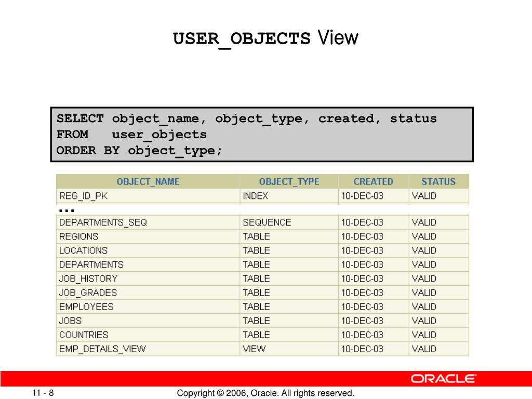Viewport: 532px width, 399px height.
Task: Click the VALID status in the REG_ID_PK row
Action: click(438, 196)
